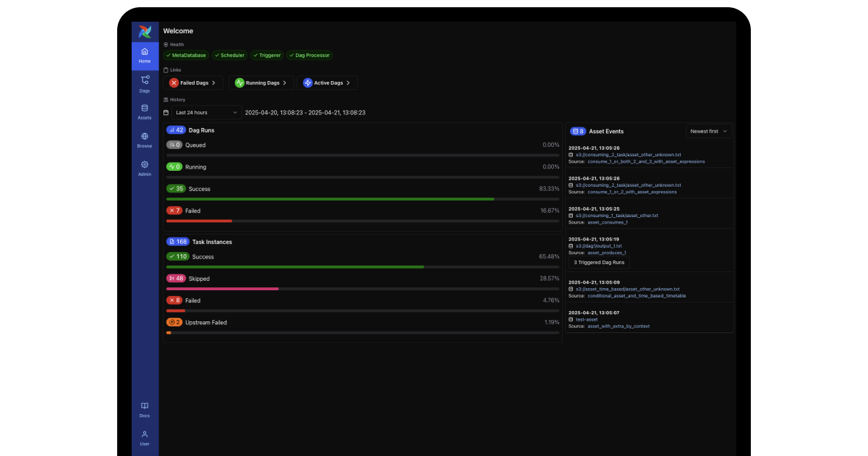This screenshot has width=868, height=456.
Task: Click the 16.67% failed percentage
Action: point(550,211)
